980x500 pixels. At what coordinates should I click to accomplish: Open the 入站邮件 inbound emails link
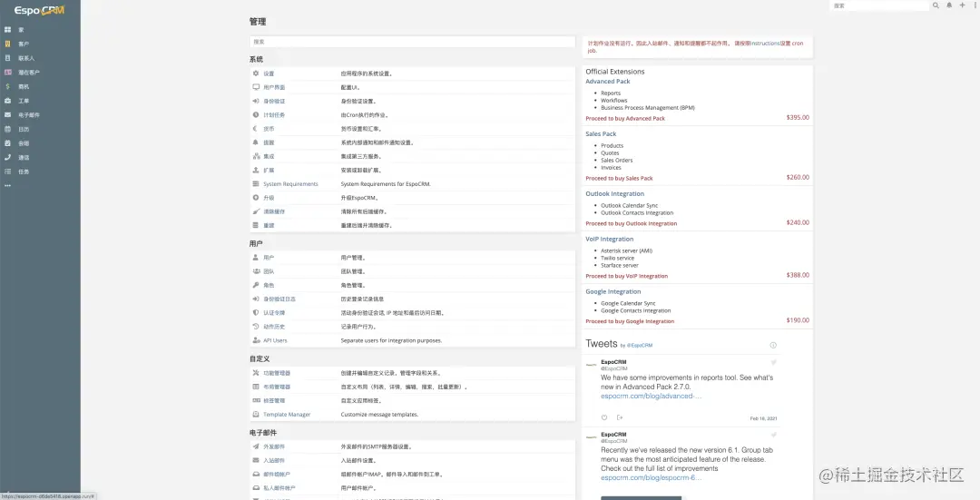tap(274, 461)
